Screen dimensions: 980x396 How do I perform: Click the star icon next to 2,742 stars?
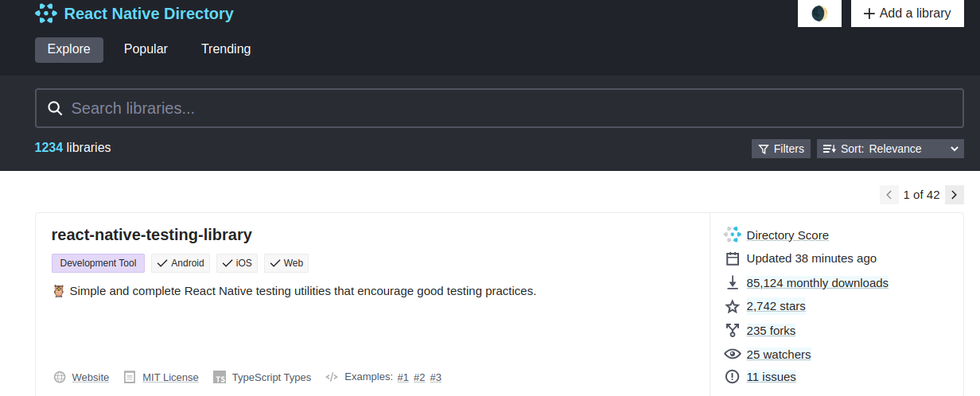click(x=733, y=306)
